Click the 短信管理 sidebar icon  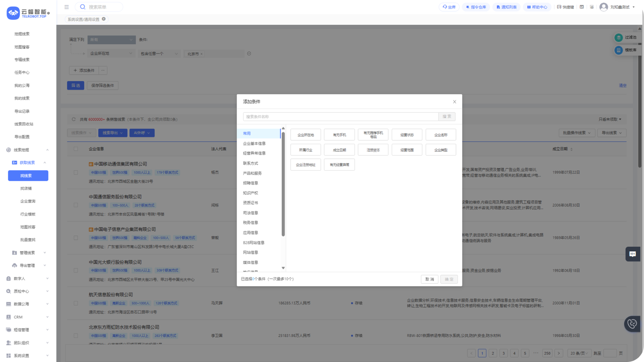coord(9,330)
